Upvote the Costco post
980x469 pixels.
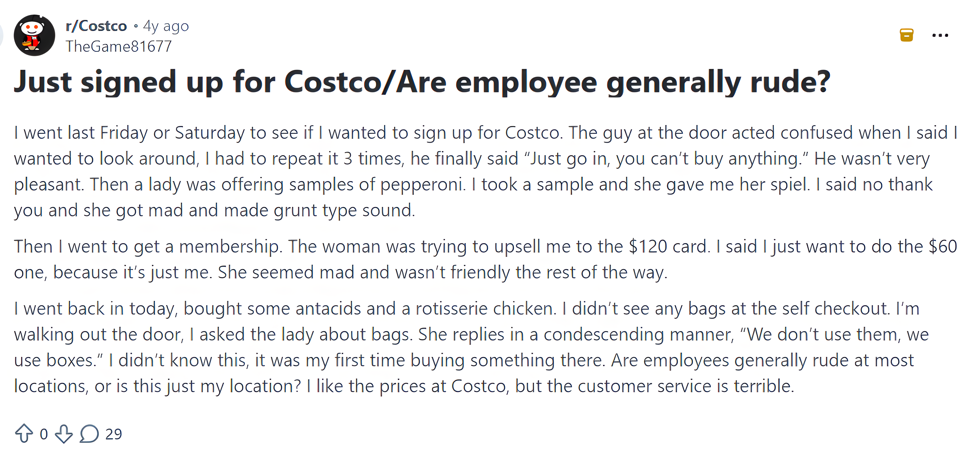tap(24, 433)
